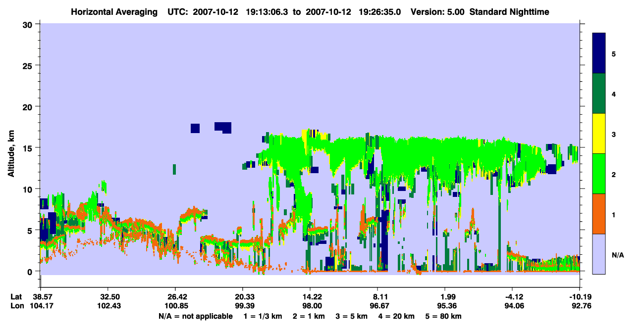Click the '5 = 80 km' legend text

(x=443, y=316)
